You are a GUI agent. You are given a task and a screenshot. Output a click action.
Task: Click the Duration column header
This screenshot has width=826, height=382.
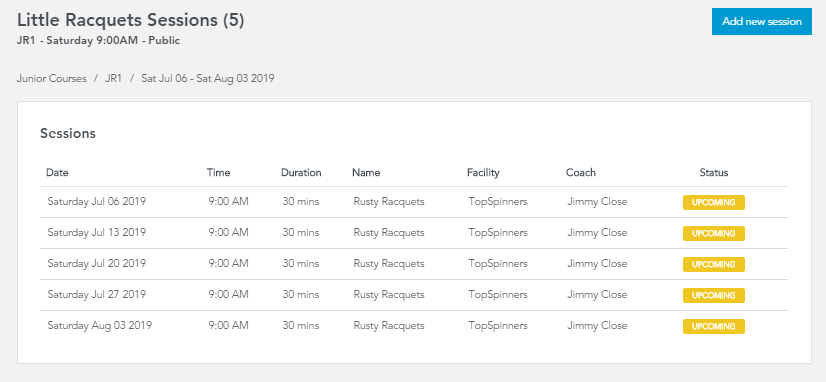tap(301, 172)
